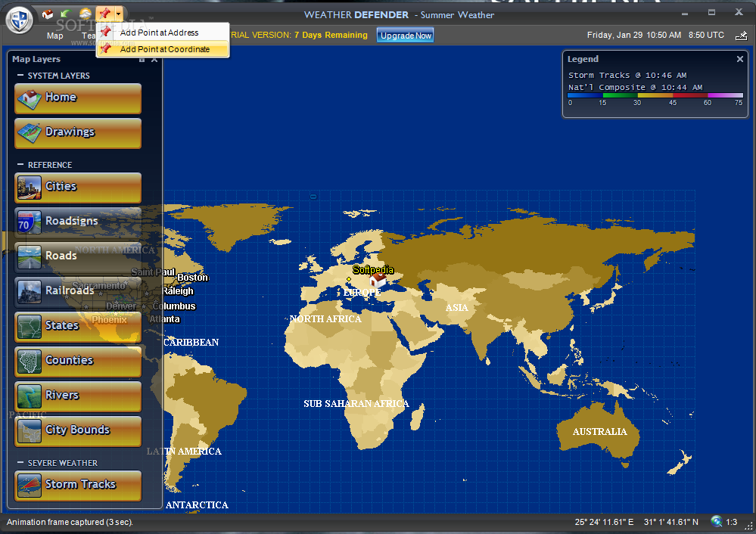This screenshot has height=534, width=756.
Task: Click the Storm Tracks icon
Action: (30, 486)
